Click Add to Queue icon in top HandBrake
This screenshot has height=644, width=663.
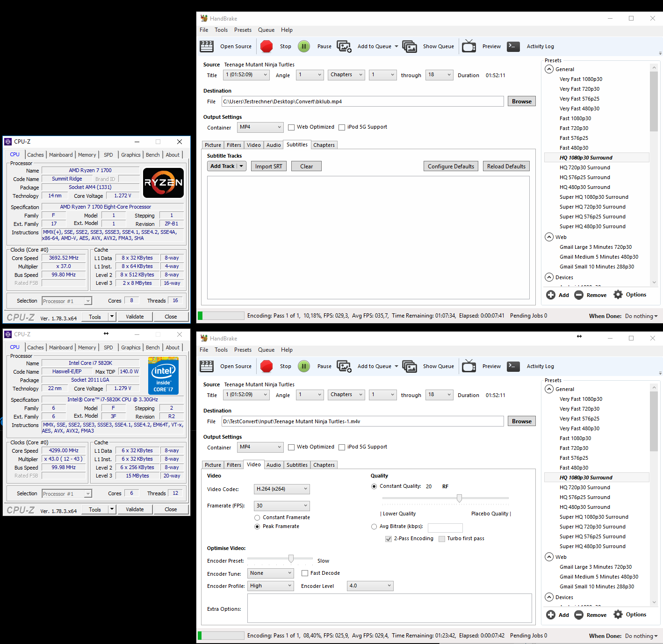coord(344,46)
